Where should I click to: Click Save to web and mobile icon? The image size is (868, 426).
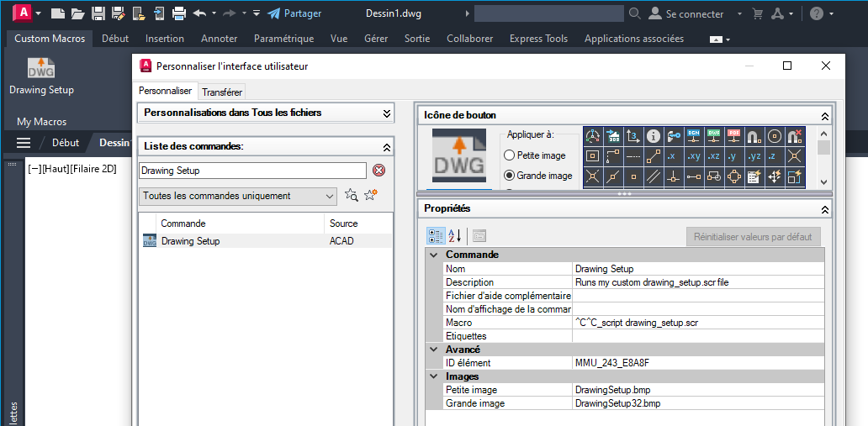click(x=160, y=13)
